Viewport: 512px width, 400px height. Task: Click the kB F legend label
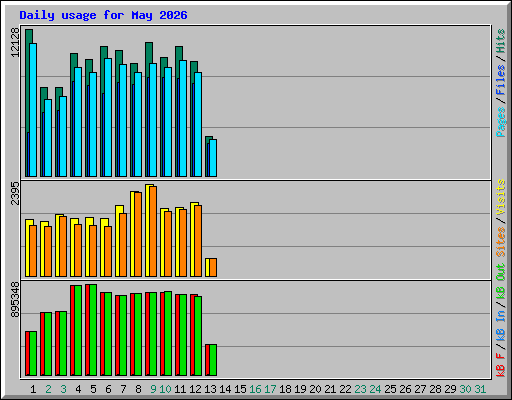click(501, 364)
